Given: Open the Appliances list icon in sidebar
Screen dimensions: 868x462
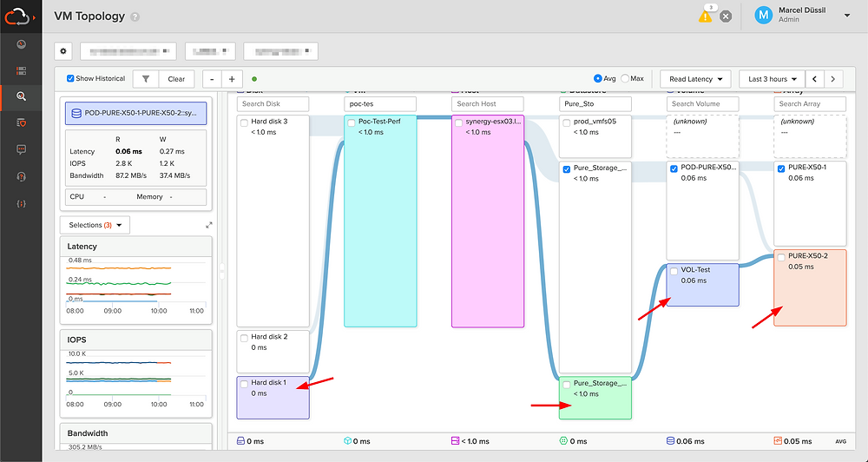Looking at the screenshot, I should click(21, 70).
